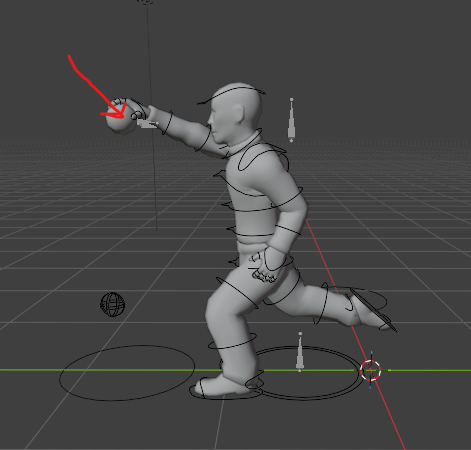Select the 3D cursor on the ground
The width and height of the screenshot is (471, 450).
click(x=371, y=370)
